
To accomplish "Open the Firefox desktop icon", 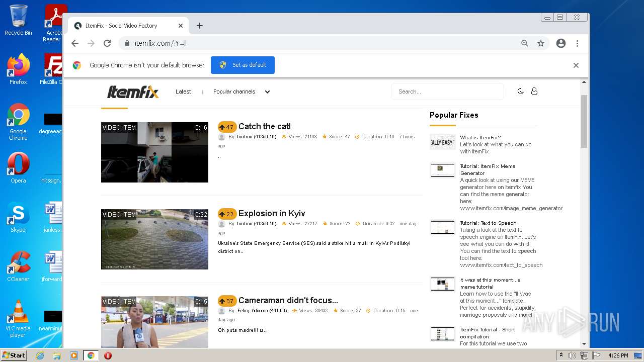I will click(18, 69).
